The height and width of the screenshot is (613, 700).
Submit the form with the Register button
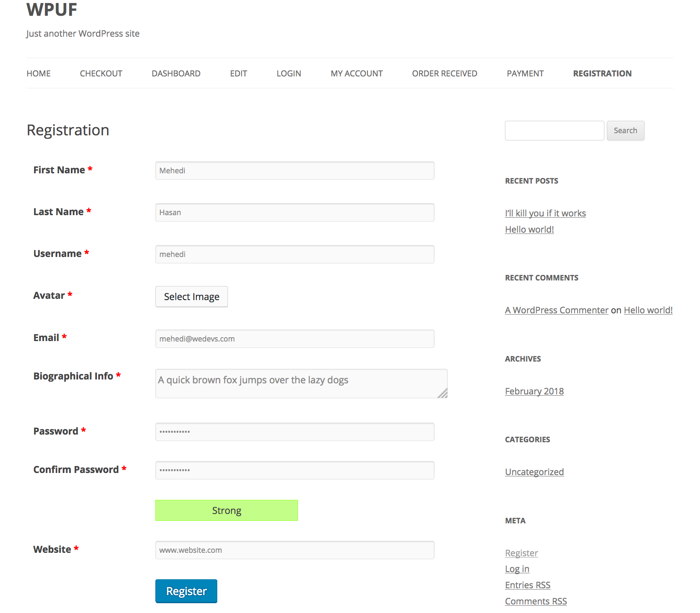pyautogui.click(x=186, y=591)
